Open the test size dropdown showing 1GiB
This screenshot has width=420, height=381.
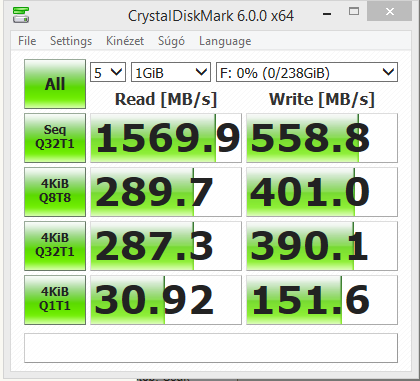pos(171,72)
